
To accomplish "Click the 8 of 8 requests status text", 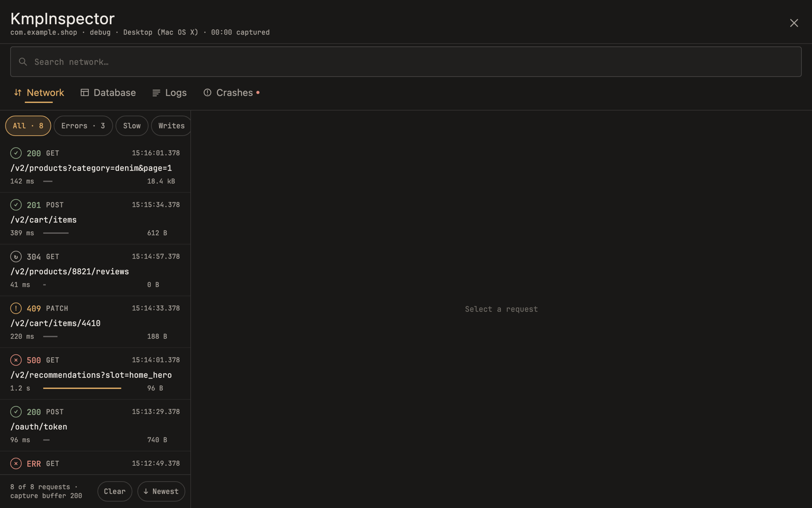I will tap(46, 491).
